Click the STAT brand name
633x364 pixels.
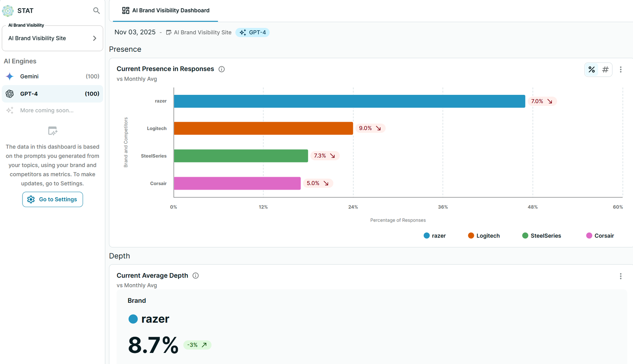point(25,11)
